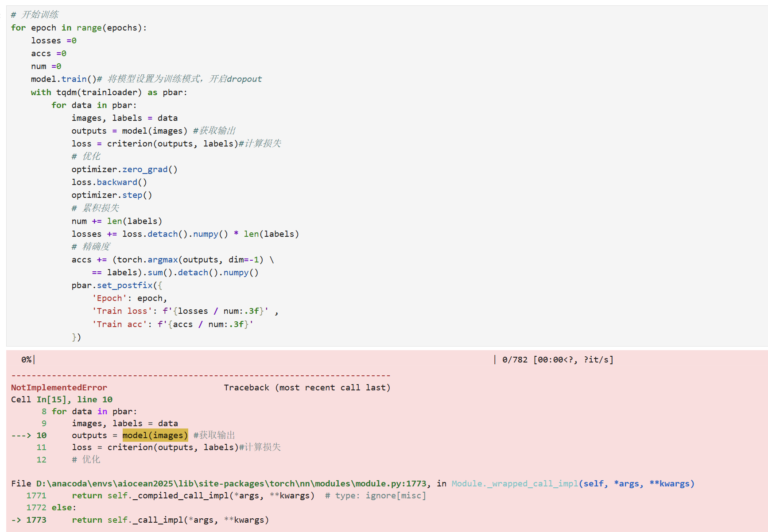Click the "'Epoch': epoch," line
The image size is (768, 532).
(129, 298)
